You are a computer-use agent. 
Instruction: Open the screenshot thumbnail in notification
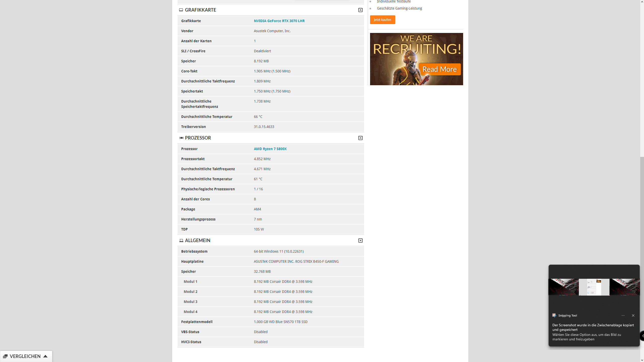click(x=594, y=287)
